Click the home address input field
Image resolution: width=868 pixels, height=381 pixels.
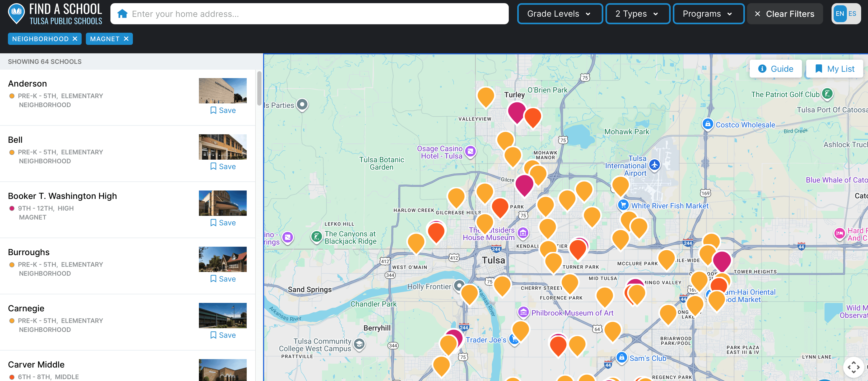click(309, 14)
